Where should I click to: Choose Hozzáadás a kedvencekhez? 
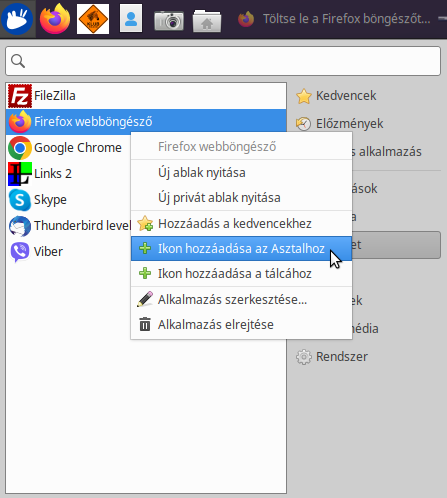(x=242, y=224)
